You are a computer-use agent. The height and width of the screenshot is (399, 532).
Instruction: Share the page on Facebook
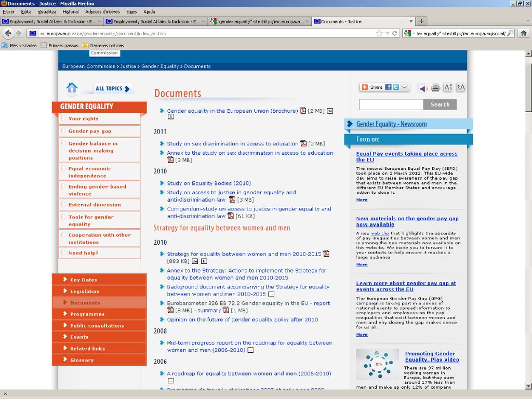click(x=388, y=87)
